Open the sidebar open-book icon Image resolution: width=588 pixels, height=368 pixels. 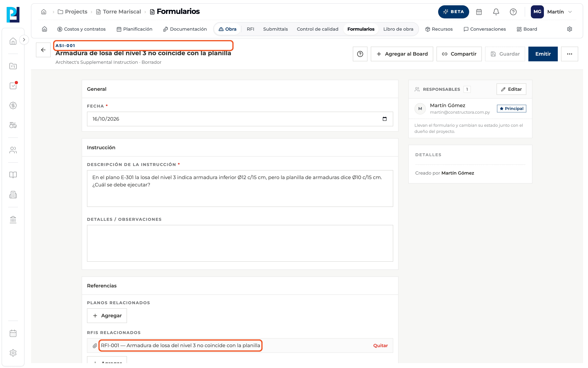tap(13, 175)
